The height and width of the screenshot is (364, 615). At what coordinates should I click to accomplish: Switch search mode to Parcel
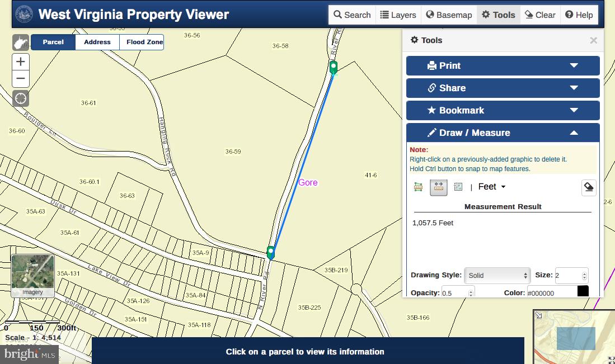[x=53, y=42]
